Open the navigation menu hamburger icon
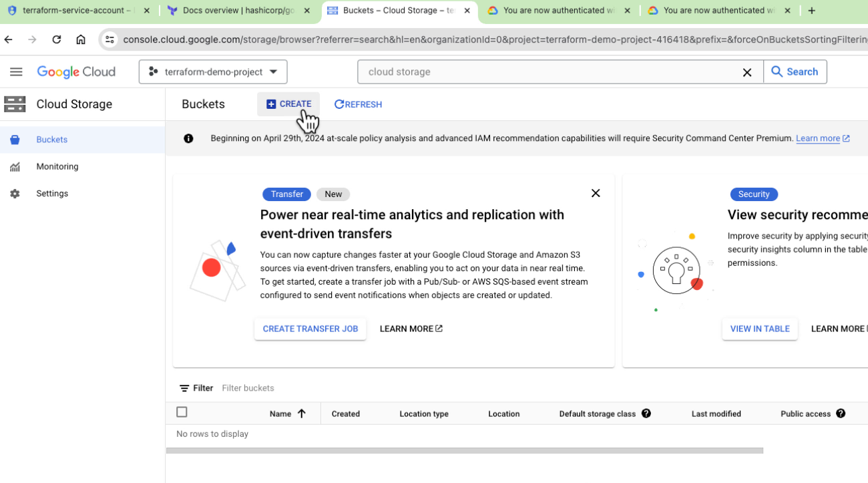Viewport: 868px width, 483px height. click(16, 71)
